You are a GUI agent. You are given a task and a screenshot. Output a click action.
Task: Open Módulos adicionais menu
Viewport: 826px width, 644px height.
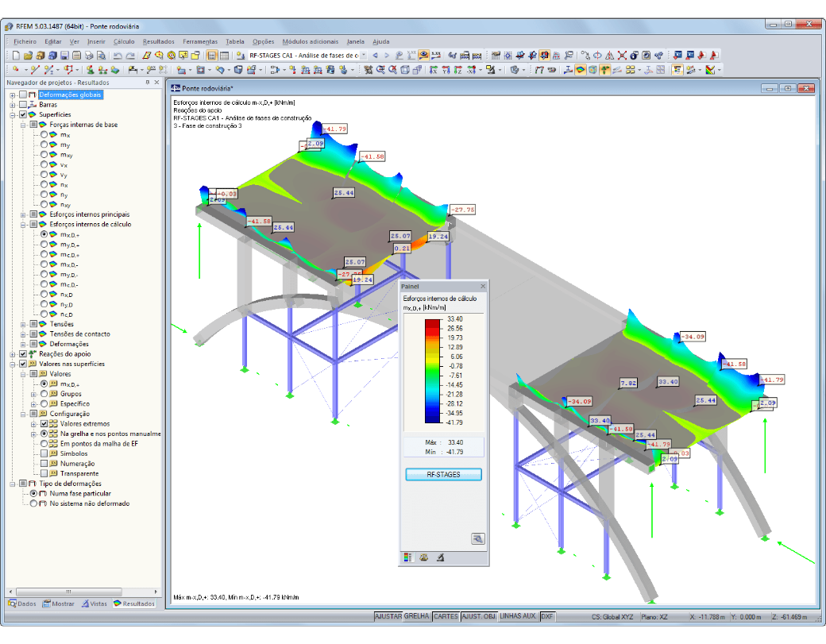[311, 41]
